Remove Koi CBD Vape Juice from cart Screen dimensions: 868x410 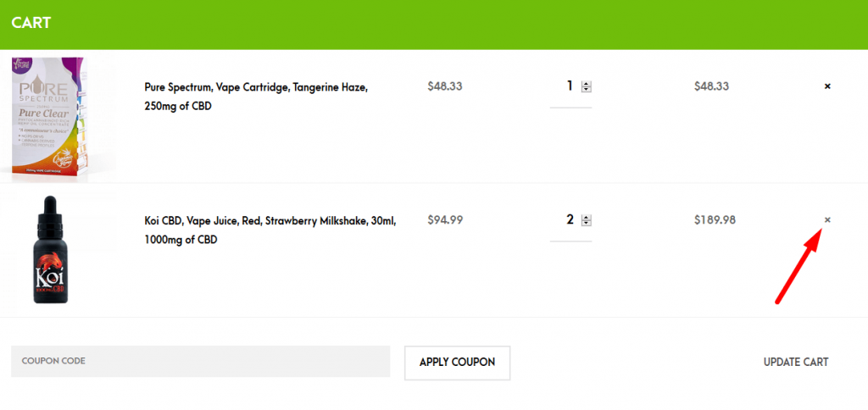(827, 220)
